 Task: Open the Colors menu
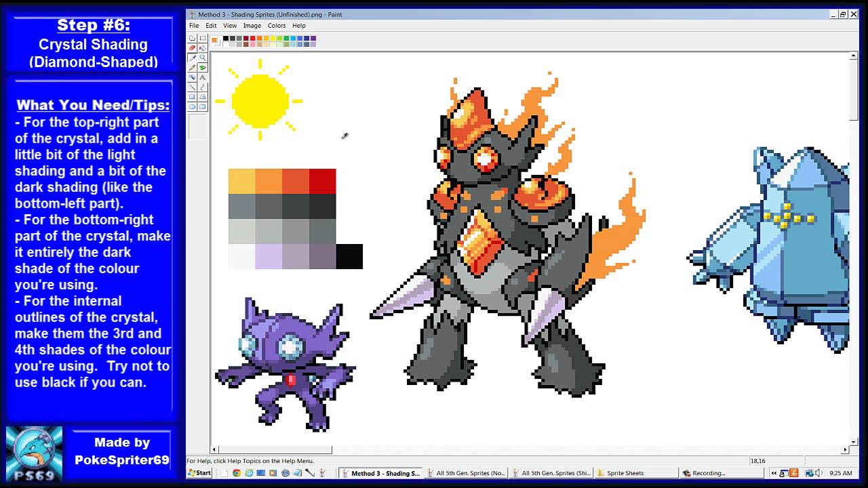point(277,26)
